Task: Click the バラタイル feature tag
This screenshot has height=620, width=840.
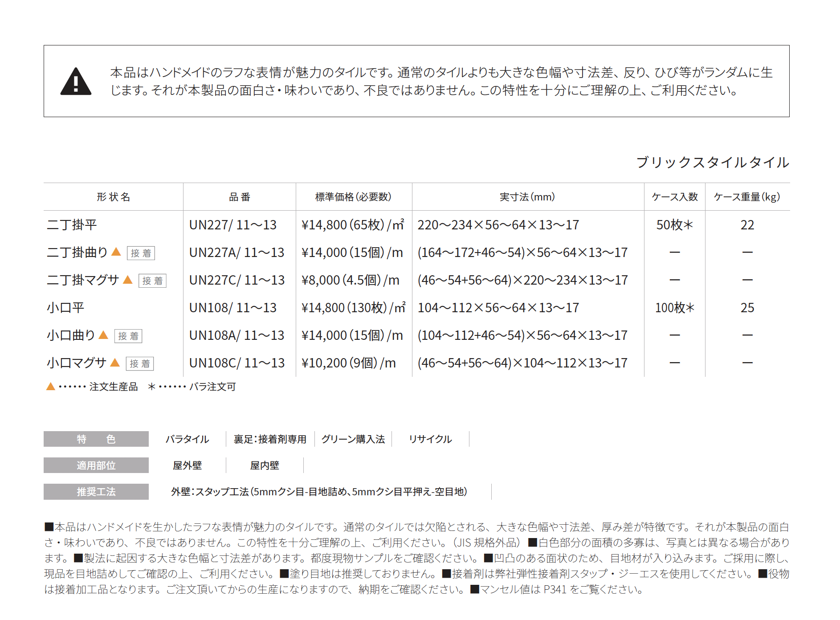Action: click(x=187, y=439)
